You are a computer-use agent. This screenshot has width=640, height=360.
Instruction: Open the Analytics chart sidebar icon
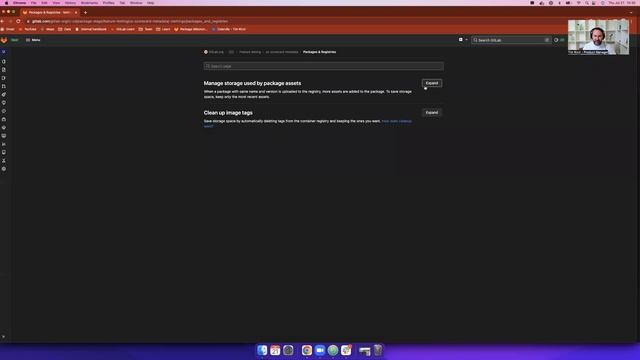[4, 144]
